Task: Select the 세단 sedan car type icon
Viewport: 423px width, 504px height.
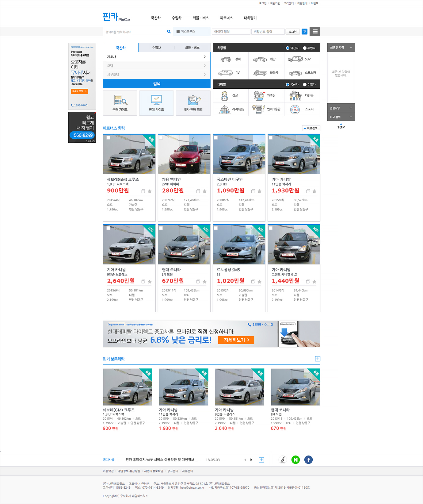Action: point(260,59)
